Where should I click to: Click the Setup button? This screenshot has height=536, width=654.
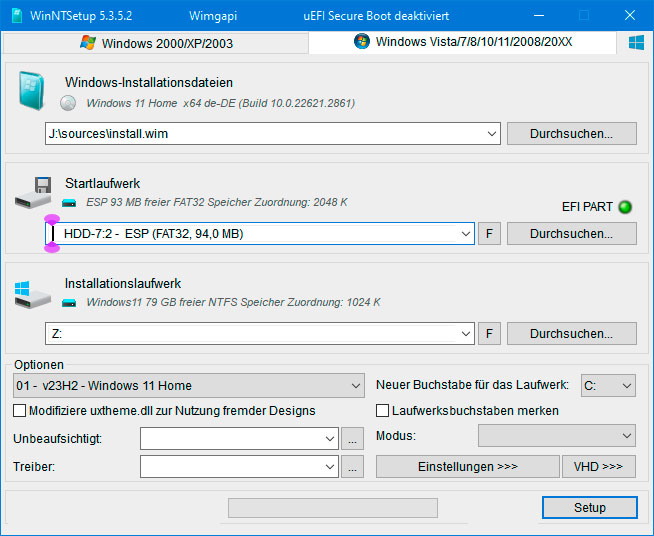590,508
